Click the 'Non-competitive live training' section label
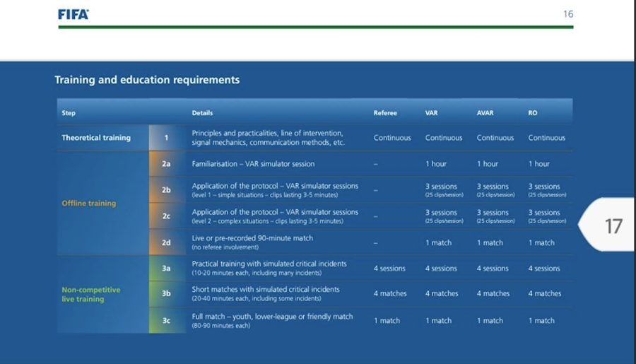Screen dimensions: 636x364 coord(91,294)
